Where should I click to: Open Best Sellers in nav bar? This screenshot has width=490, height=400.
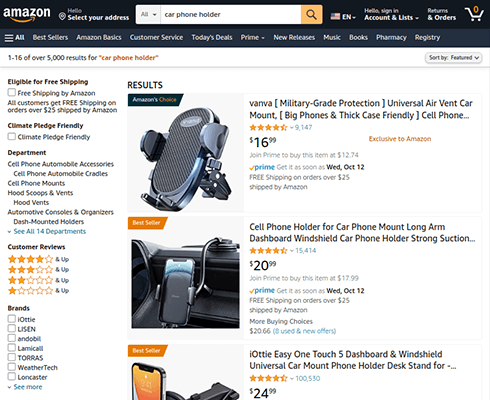click(x=50, y=38)
